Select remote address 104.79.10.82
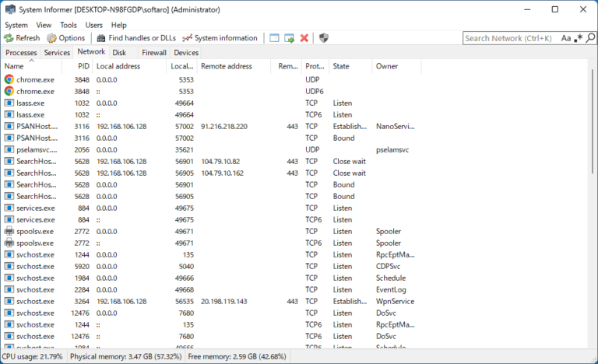This screenshot has width=598, height=364. tap(220, 161)
